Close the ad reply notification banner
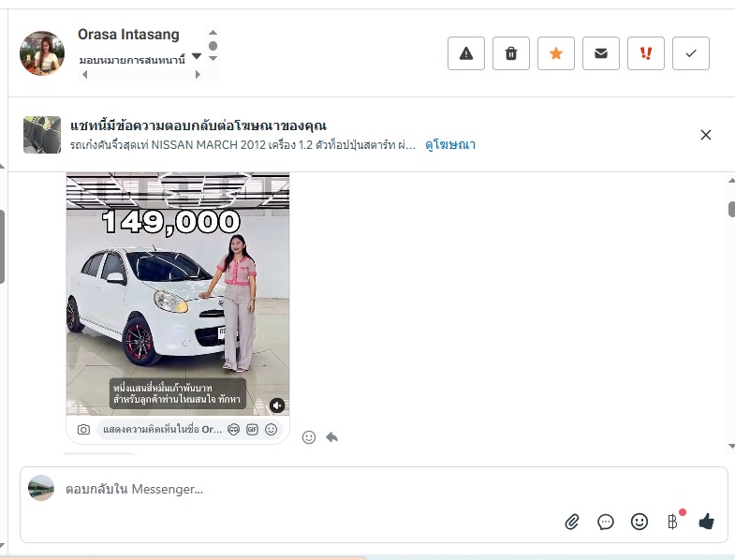Screen dimensions: 735x560 705,135
